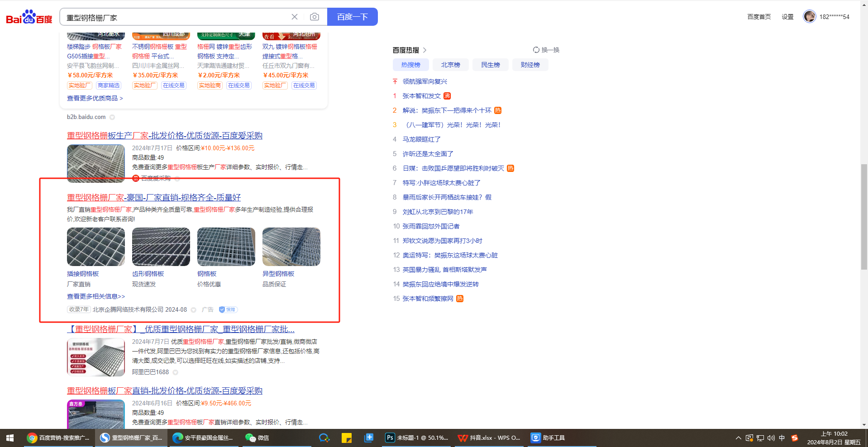868x447 pixels.
Task: Open the yellow sticky notes taskbar icon
Action: click(347, 437)
